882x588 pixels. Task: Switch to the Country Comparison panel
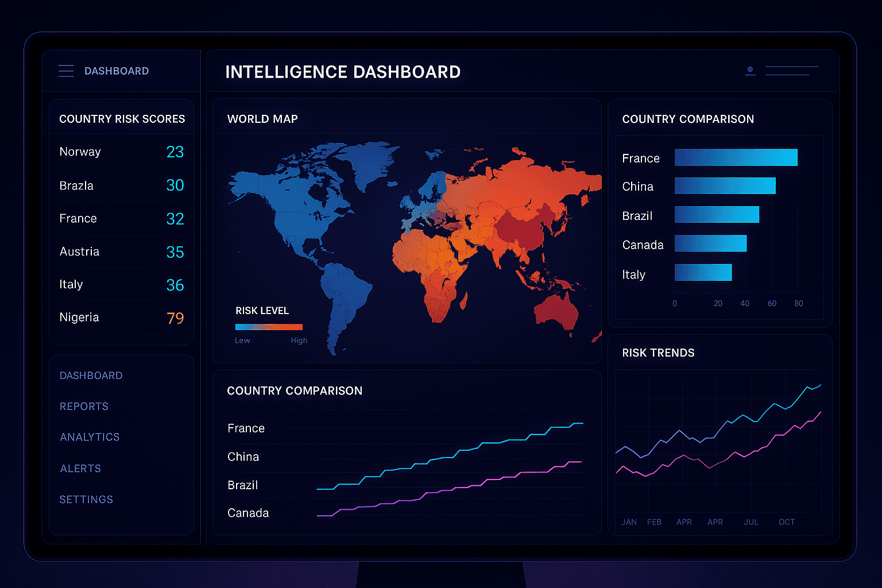[688, 119]
